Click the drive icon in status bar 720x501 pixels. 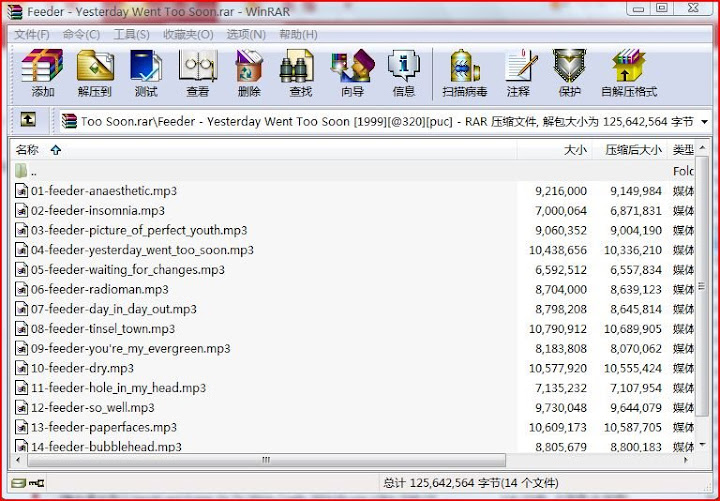point(18,483)
